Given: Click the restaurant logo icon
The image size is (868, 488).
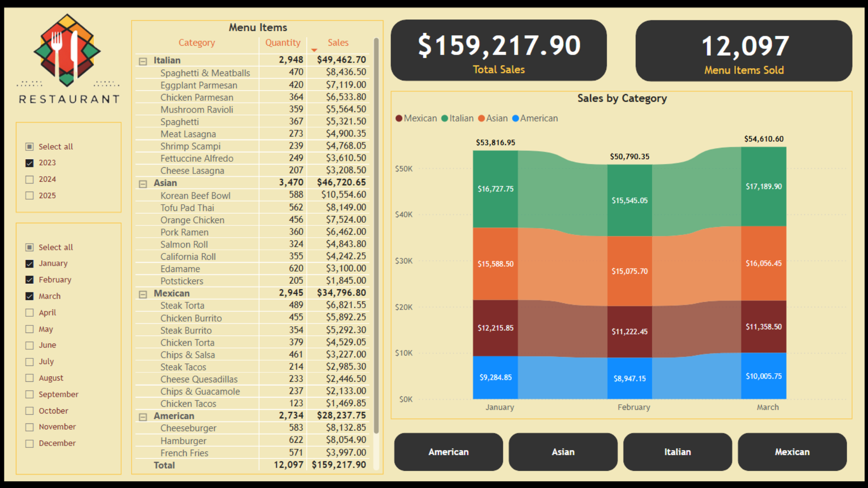Looking at the screenshot, I should pos(67,51).
